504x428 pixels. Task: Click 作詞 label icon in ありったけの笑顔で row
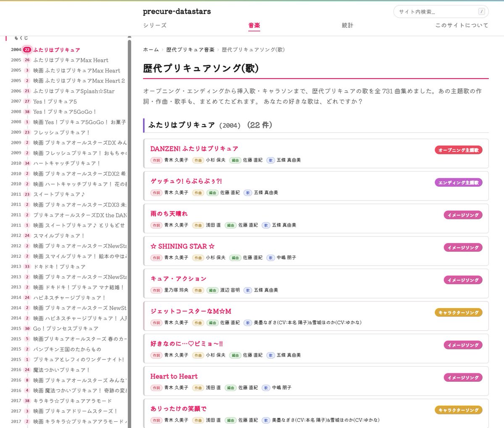[156, 420]
